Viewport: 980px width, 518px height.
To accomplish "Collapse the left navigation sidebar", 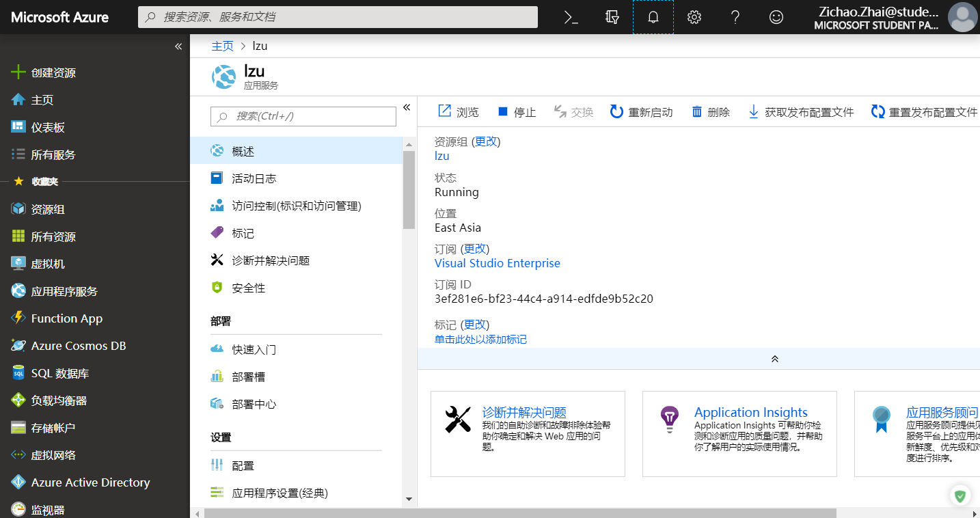I will tap(178, 46).
